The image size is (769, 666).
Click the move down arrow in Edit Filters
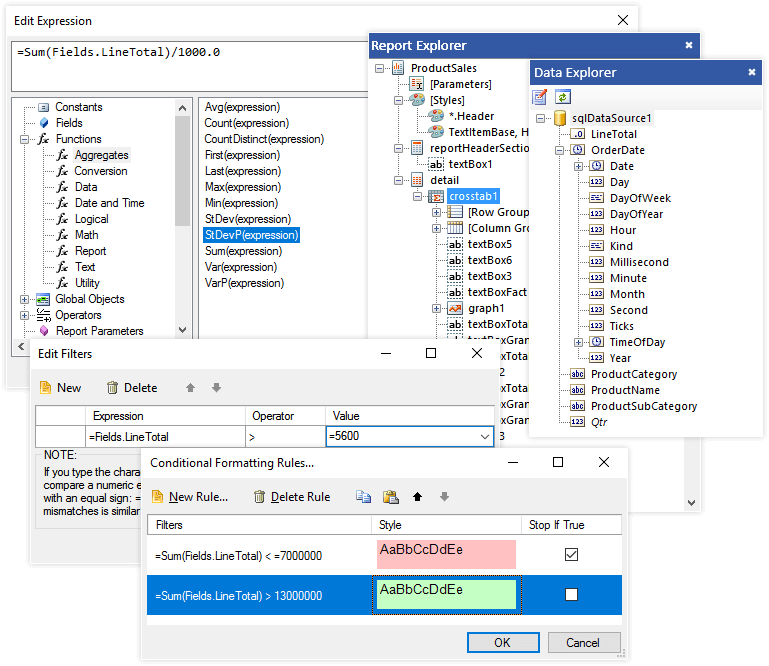[216, 388]
